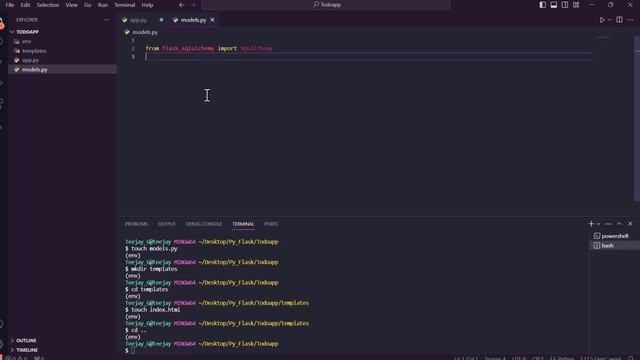Click UTF-8 encoding status entry

click(519, 358)
